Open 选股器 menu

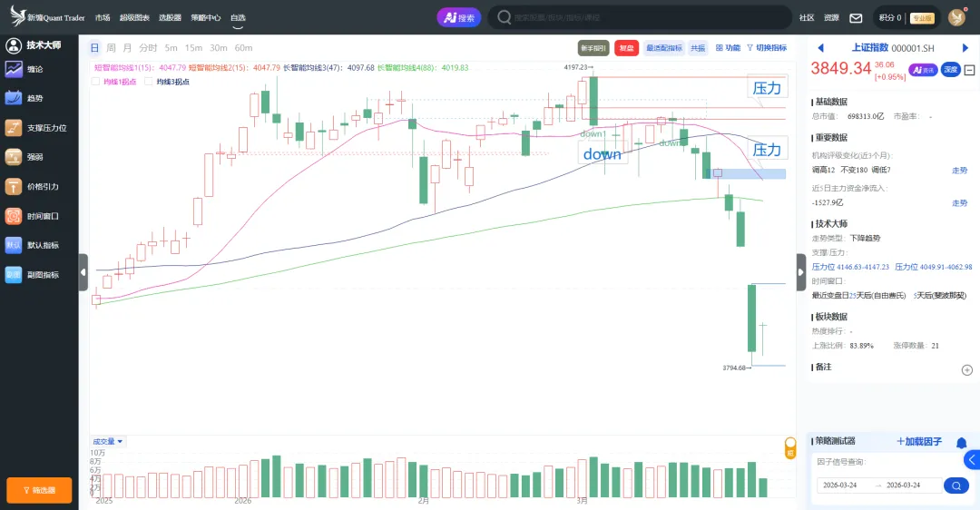170,17
